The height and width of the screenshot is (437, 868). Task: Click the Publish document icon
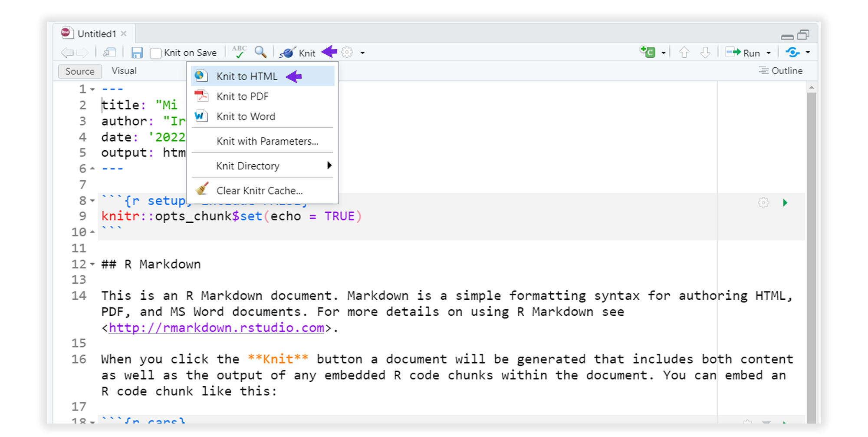click(x=793, y=53)
